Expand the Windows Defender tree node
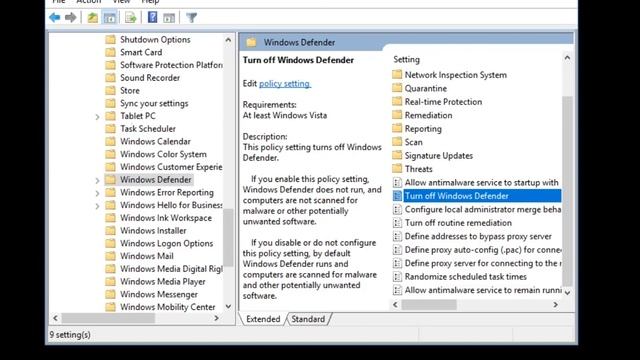 point(97,180)
